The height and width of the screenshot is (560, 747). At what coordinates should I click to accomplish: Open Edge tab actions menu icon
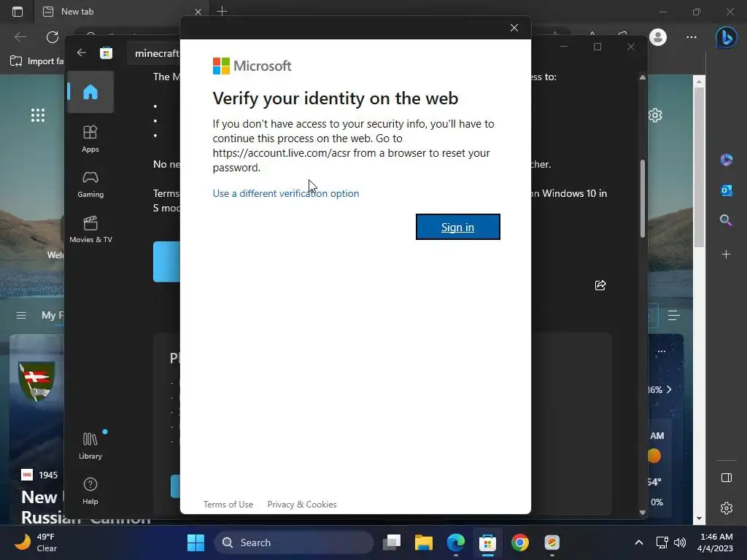coord(18,12)
